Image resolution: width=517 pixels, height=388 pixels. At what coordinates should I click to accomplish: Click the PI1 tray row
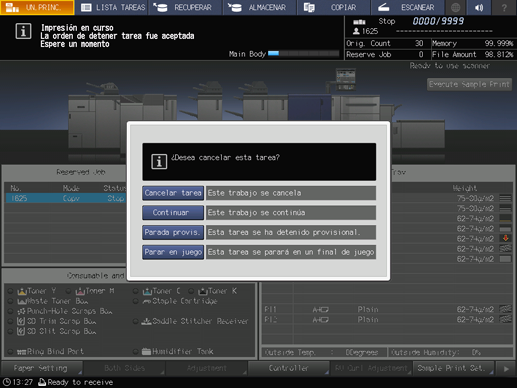pos(387,309)
